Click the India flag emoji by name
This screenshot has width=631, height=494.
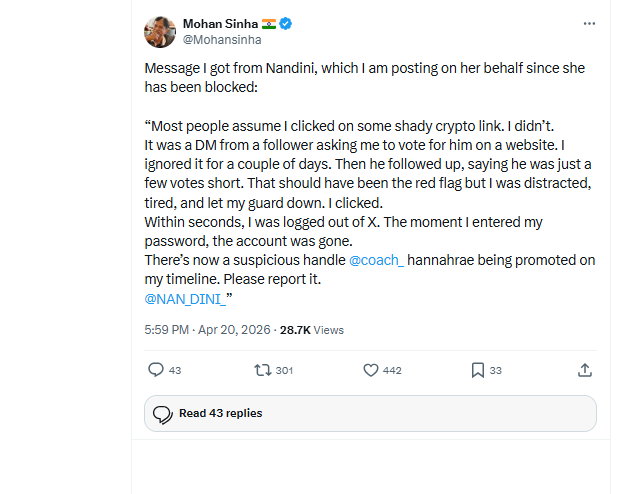click(267, 23)
